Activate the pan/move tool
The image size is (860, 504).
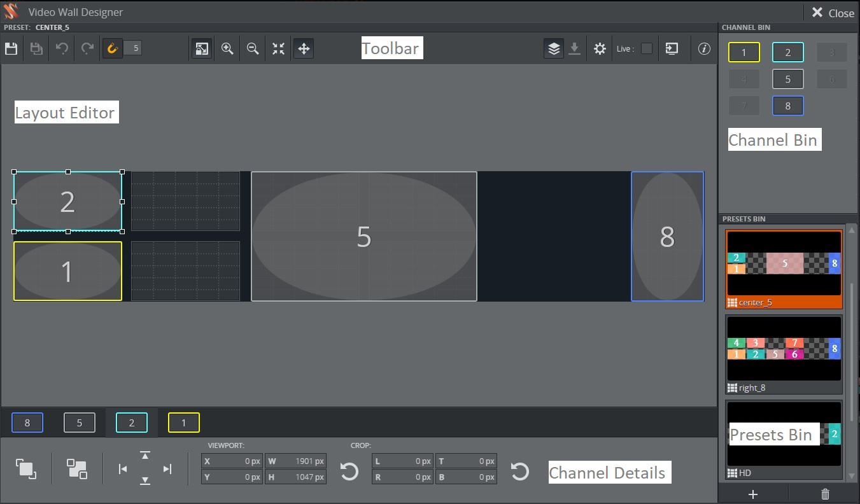tap(304, 48)
